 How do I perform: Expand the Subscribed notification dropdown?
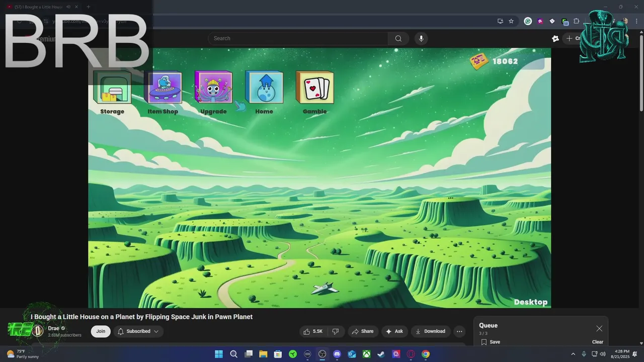pos(138,331)
